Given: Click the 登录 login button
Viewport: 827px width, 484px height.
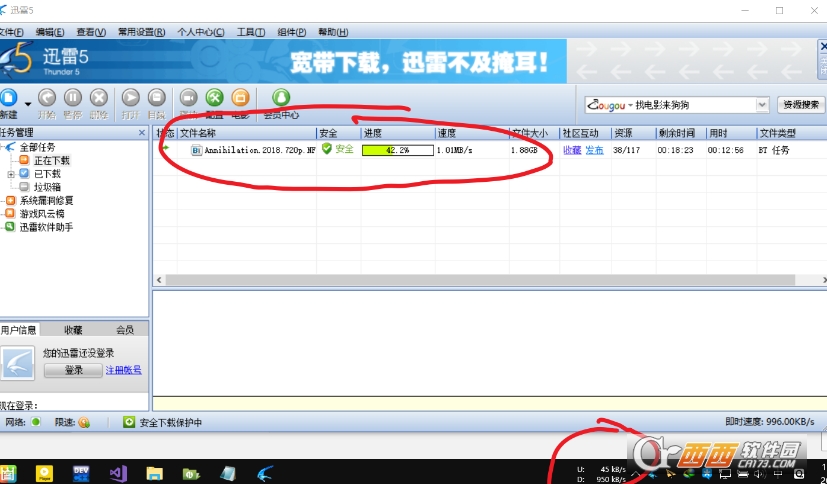Looking at the screenshot, I should [x=73, y=370].
